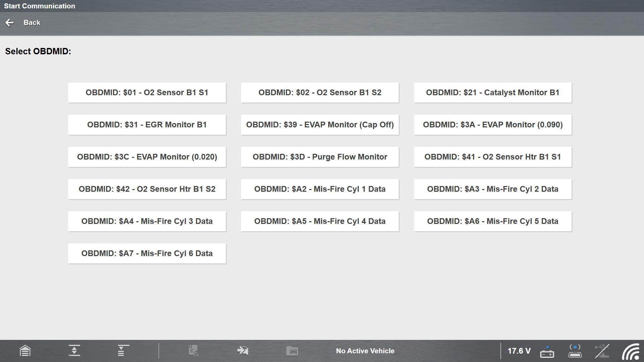Screen dimensions: 644x362
Task: Click the diagnostic report document icon
Action: pos(194,351)
